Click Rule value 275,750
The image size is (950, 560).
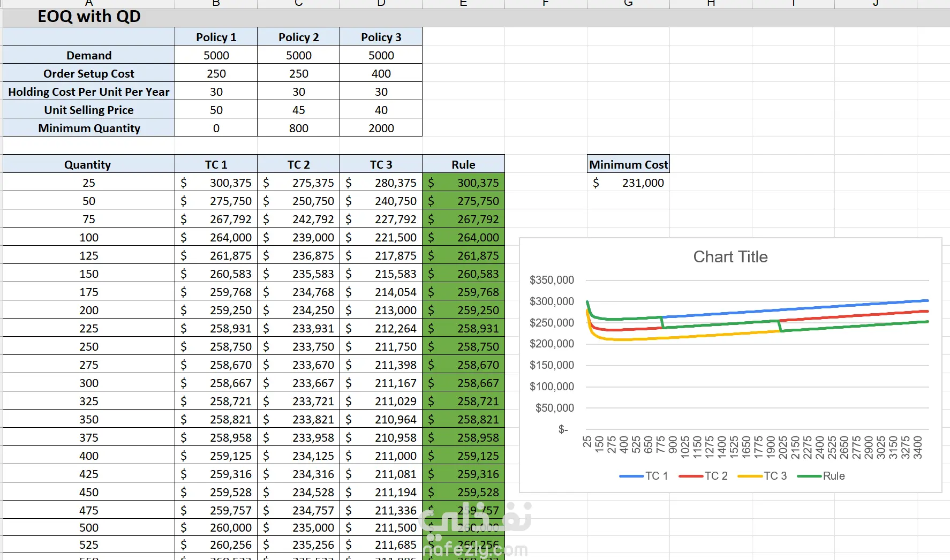coord(463,201)
